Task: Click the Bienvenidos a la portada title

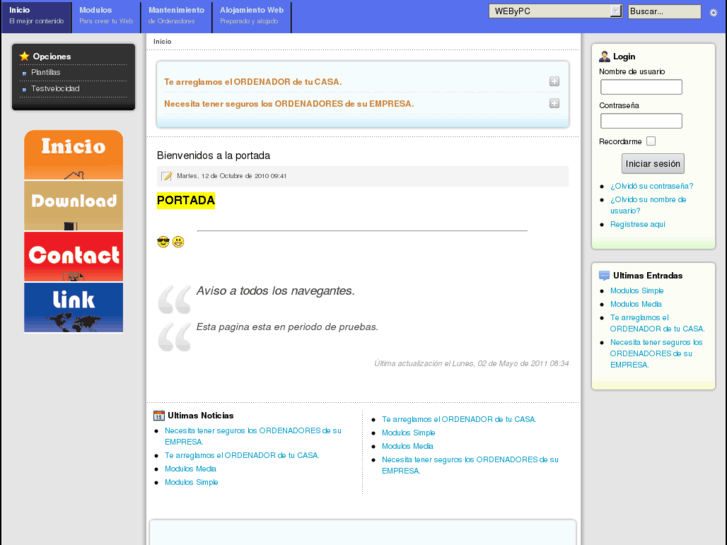Action: point(213,155)
